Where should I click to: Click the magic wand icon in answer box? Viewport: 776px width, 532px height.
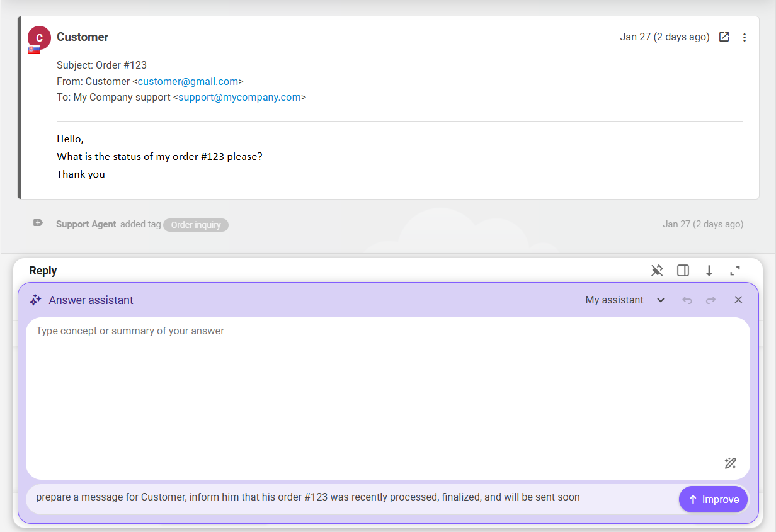tap(730, 463)
